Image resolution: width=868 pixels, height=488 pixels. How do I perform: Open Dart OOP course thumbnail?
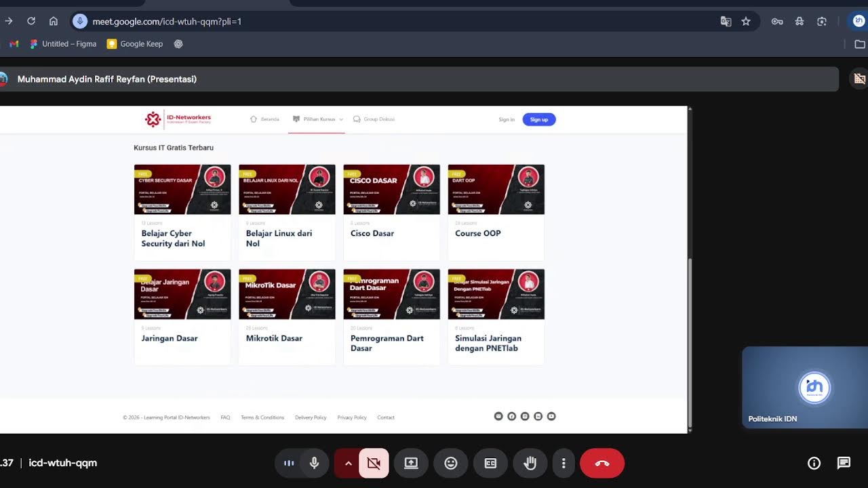tap(496, 189)
